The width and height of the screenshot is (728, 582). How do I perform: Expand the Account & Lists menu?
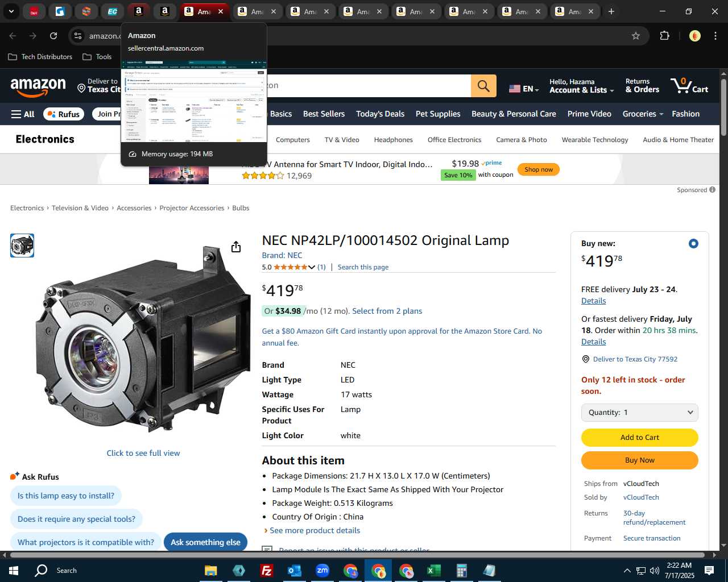point(581,86)
